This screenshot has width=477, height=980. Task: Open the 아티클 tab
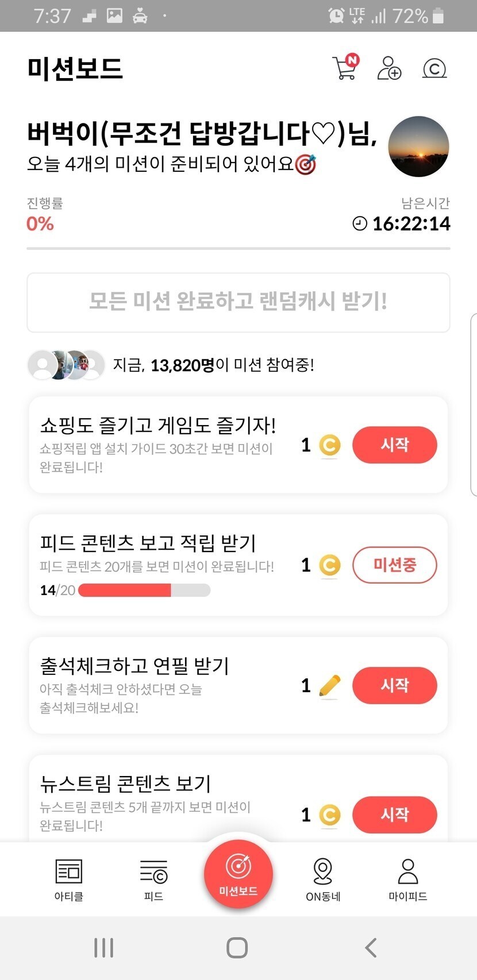pos(69,879)
